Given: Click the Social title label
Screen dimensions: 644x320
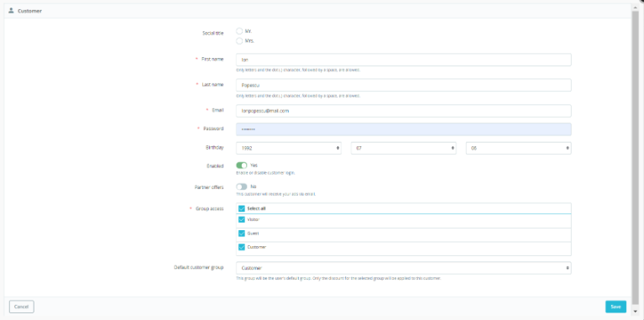Looking at the screenshot, I should coord(212,34).
